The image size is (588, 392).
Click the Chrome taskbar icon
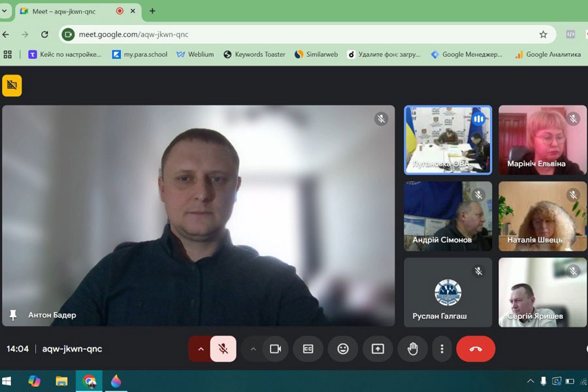tap(89, 382)
